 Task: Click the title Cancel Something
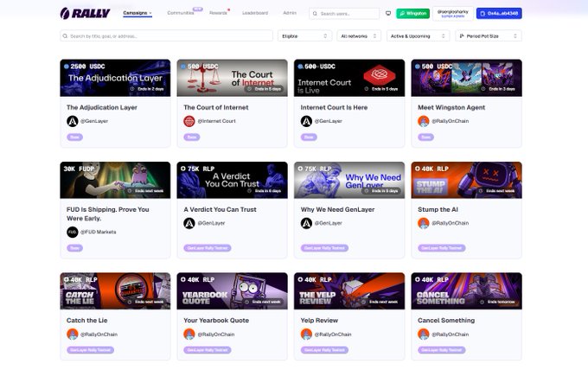pos(446,321)
